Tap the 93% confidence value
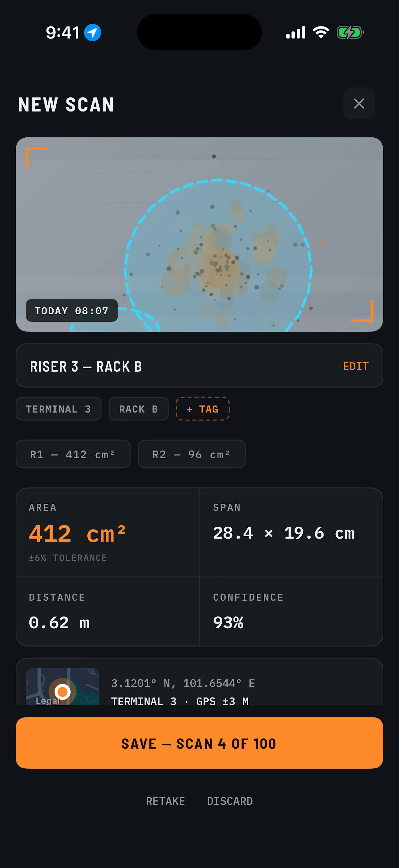 [228, 623]
